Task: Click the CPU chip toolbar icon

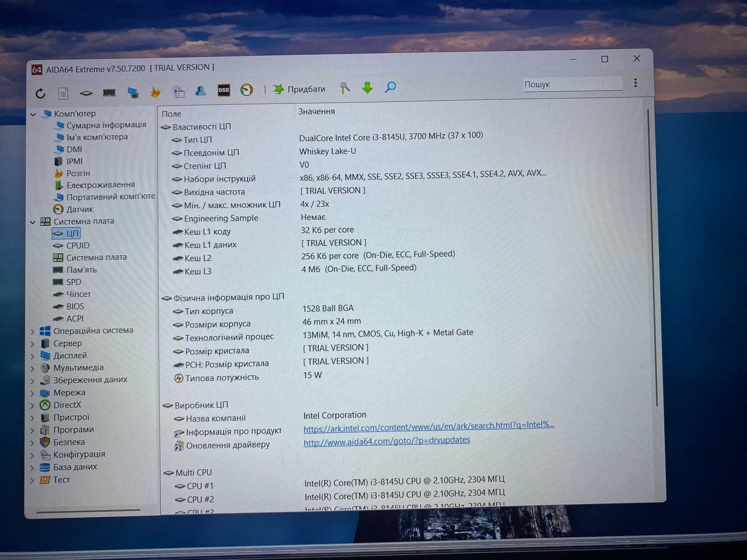Action: click(x=86, y=93)
